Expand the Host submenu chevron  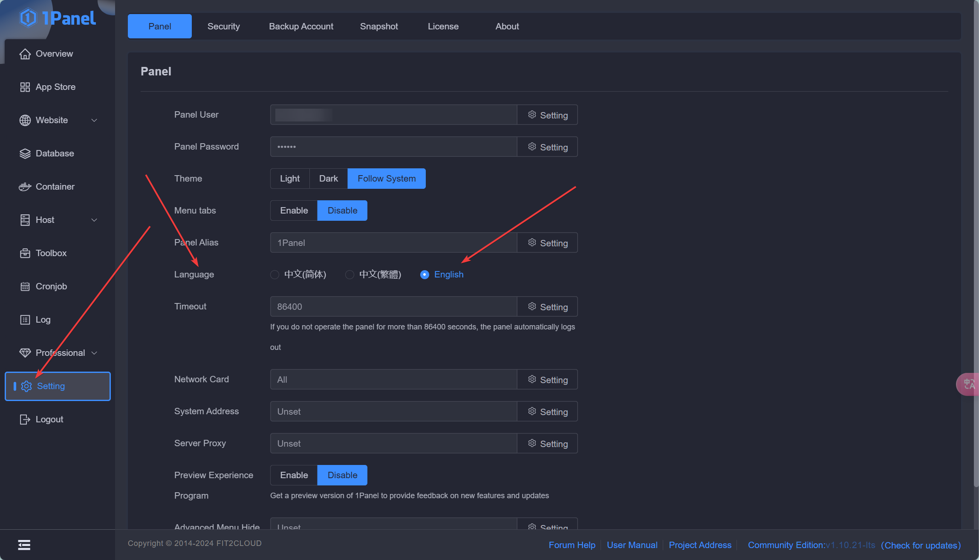95,220
